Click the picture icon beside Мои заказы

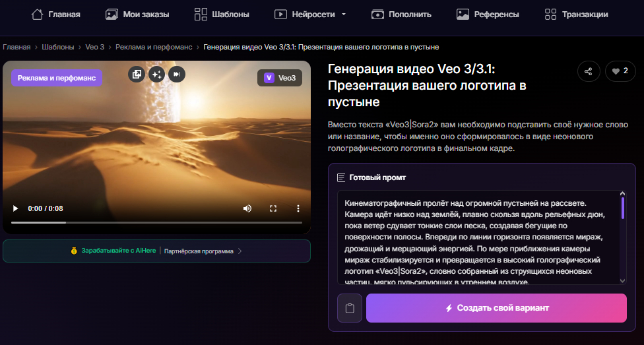(112, 15)
